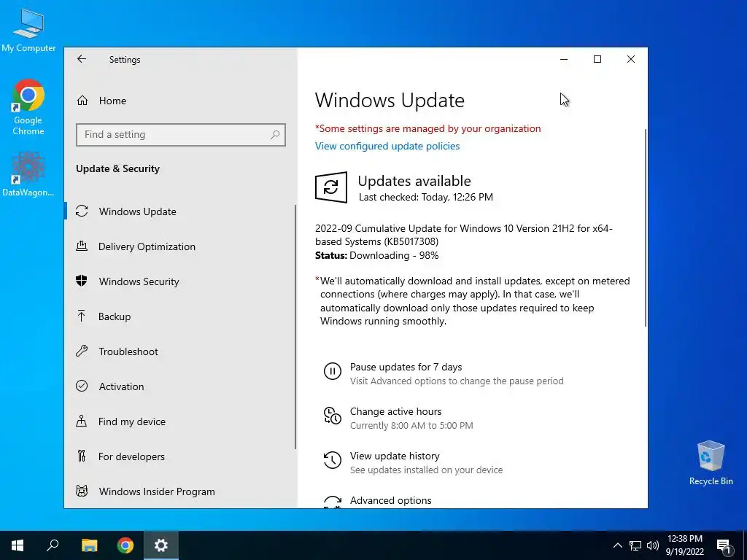
Task: Click the right pane vertical scrollbar
Action: 646,227
